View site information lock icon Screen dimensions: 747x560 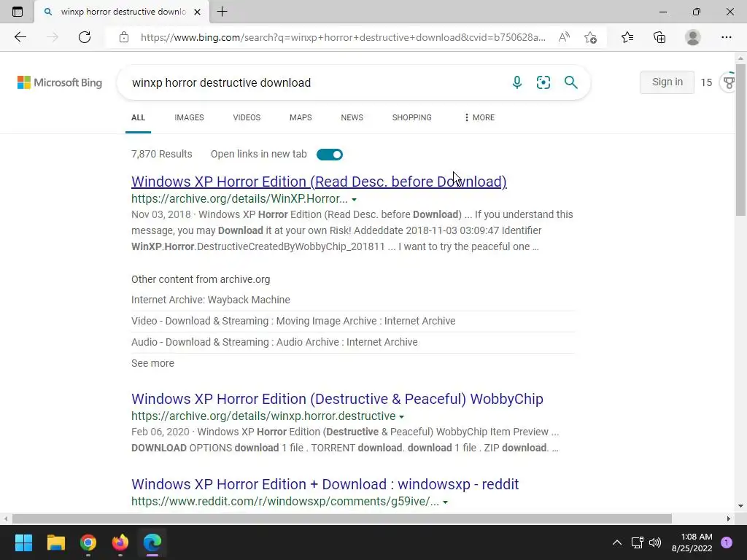[x=124, y=37]
